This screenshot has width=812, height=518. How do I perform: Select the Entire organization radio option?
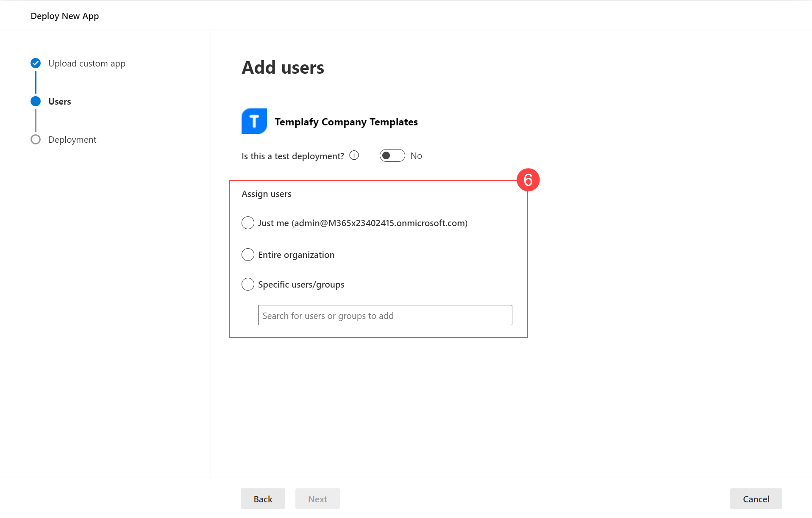(248, 255)
